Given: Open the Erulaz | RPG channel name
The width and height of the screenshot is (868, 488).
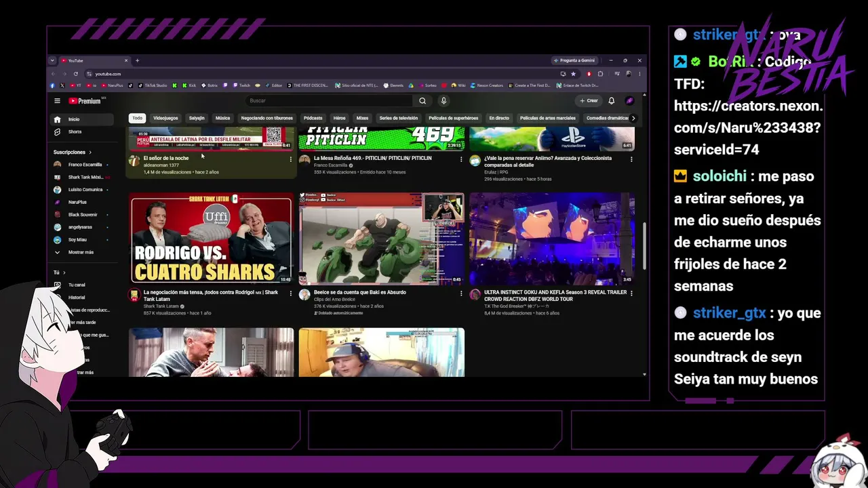Looking at the screenshot, I should coord(496,172).
